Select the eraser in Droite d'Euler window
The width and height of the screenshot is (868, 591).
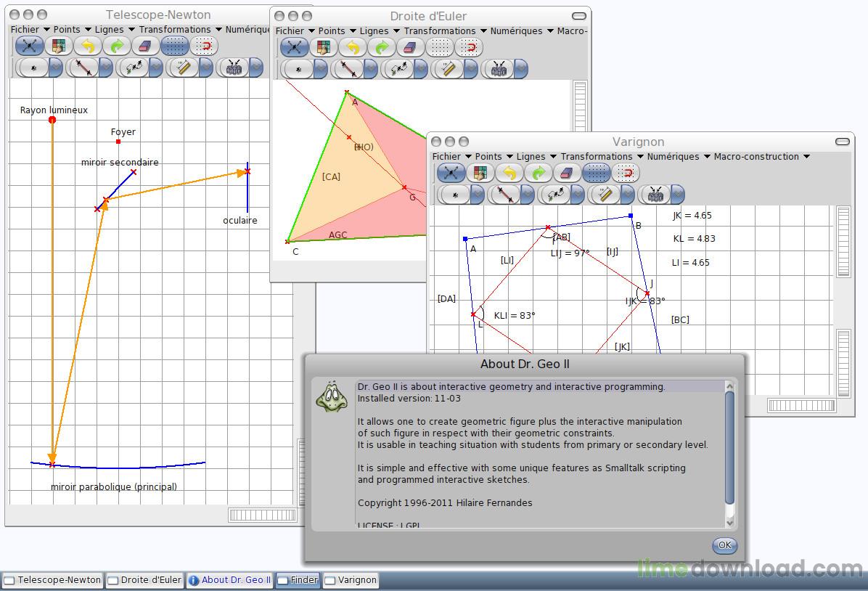(x=410, y=48)
